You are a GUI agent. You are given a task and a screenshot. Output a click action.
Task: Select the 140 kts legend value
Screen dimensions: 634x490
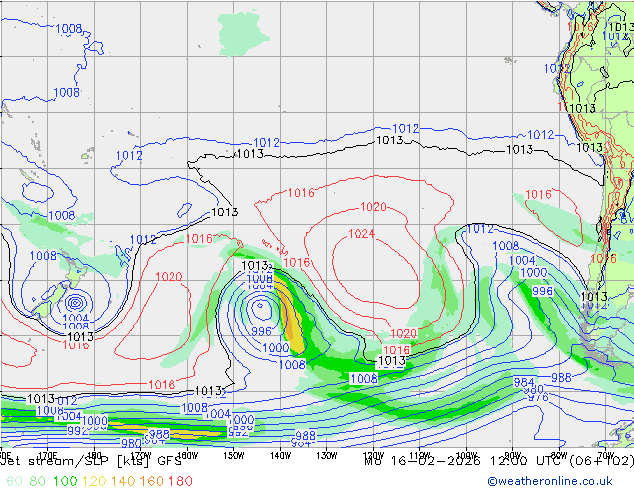(x=123, y=481)
